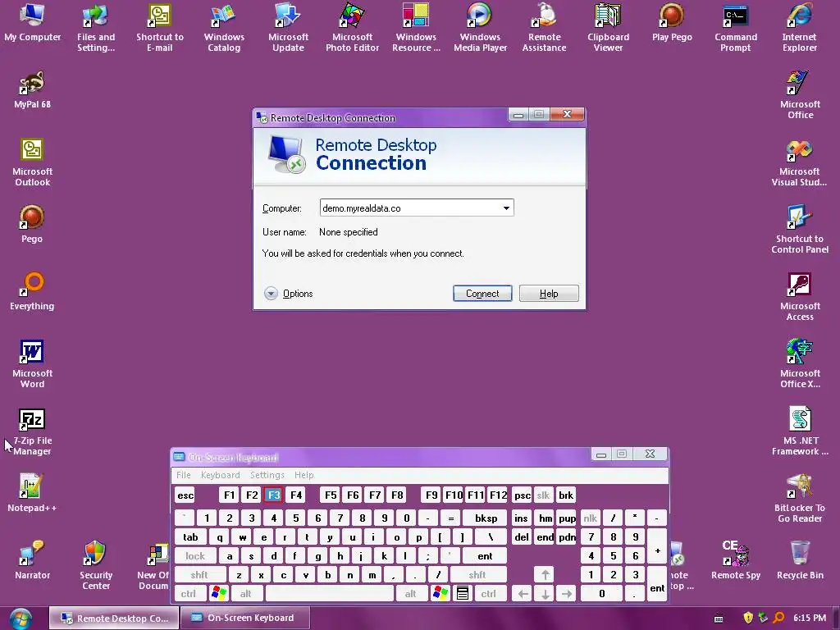
Task: Click the 6:15 PM system clock
Action: coord(810,619)
